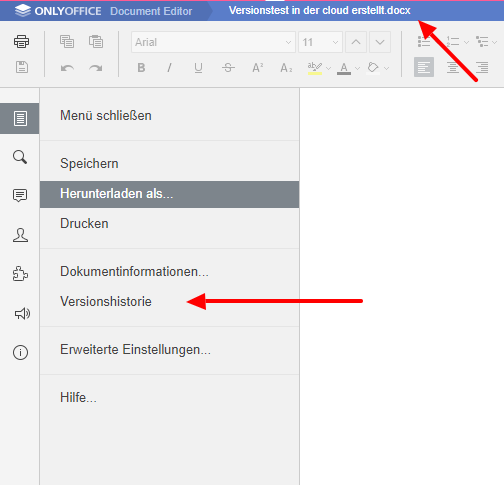This screenshot has height=485, width=504.
Task: Open multilevel list dropdown arrow
Action: pos(495,42)
